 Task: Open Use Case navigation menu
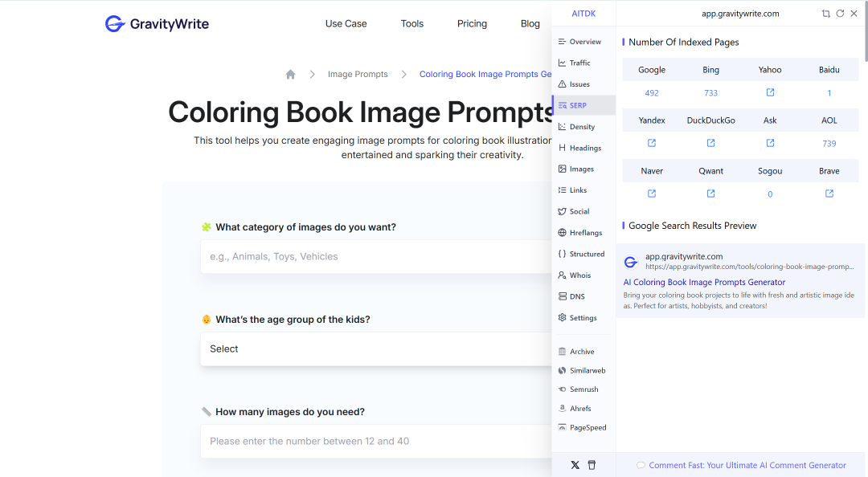346,24
